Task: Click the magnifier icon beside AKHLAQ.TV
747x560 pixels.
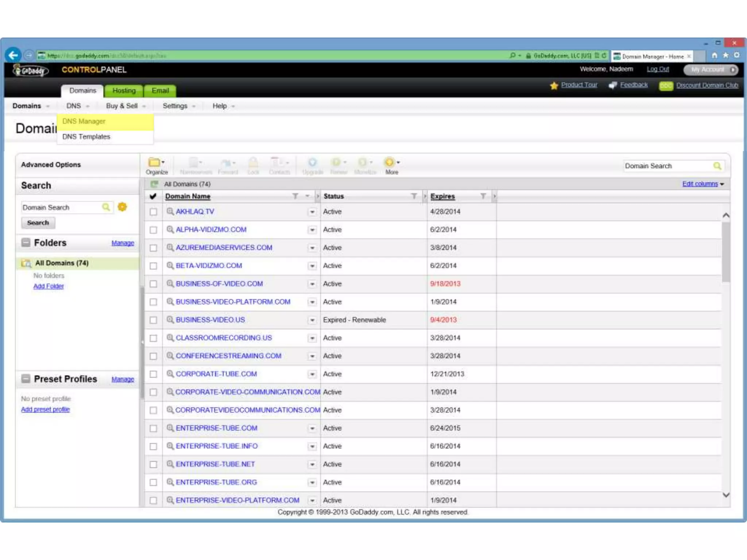Action: pyautogui.click(x=170, y=211)
